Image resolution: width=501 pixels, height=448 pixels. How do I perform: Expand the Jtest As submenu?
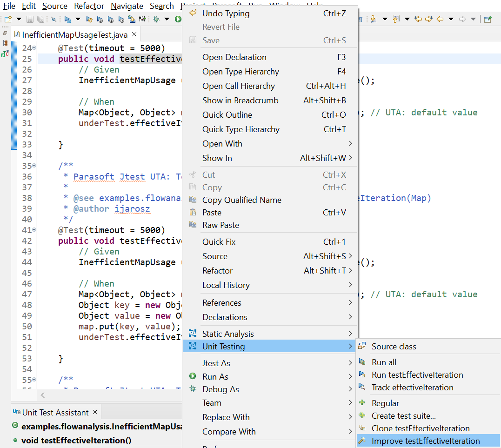270,363
